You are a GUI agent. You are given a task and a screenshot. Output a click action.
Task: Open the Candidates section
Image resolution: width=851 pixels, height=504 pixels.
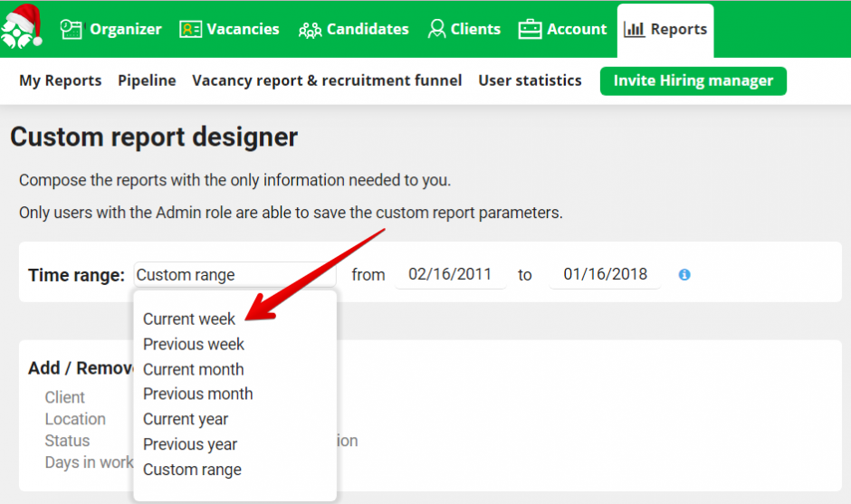pyautogui.click(x=353, y=29)
